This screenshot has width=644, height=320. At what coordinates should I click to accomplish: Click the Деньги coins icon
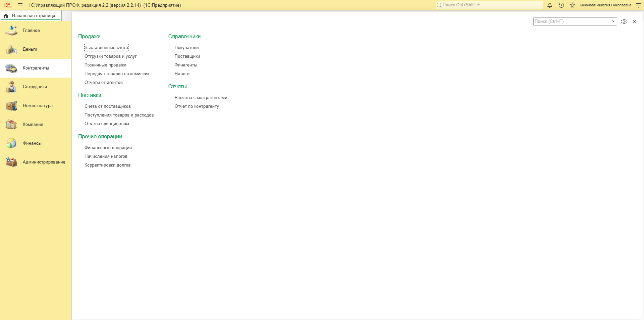(11, 49)
